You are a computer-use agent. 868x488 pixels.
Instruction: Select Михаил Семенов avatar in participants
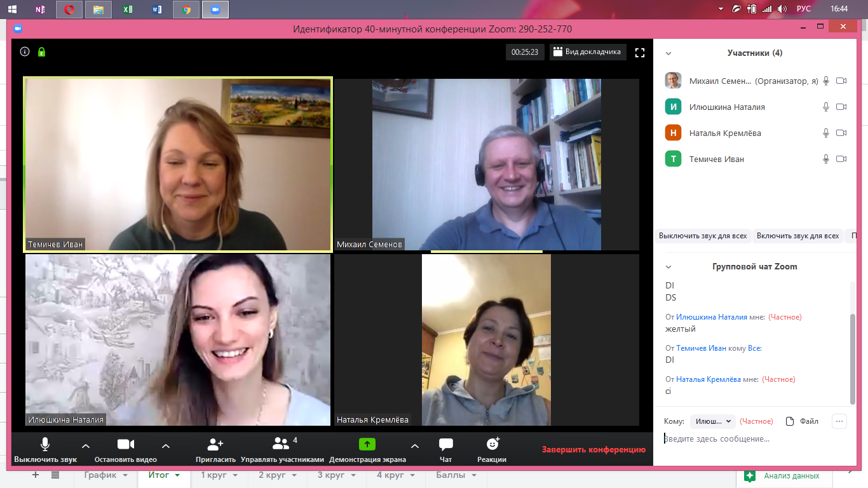[673, 81]
